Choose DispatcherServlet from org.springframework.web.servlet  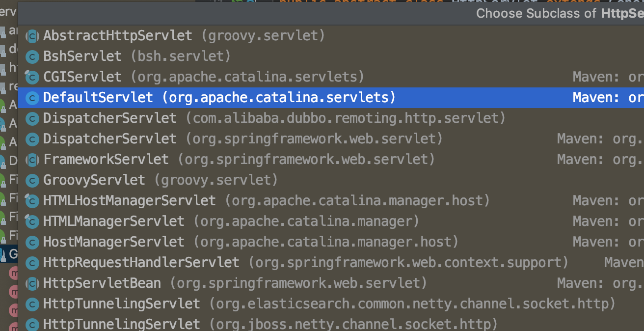(x=331, y=139)
